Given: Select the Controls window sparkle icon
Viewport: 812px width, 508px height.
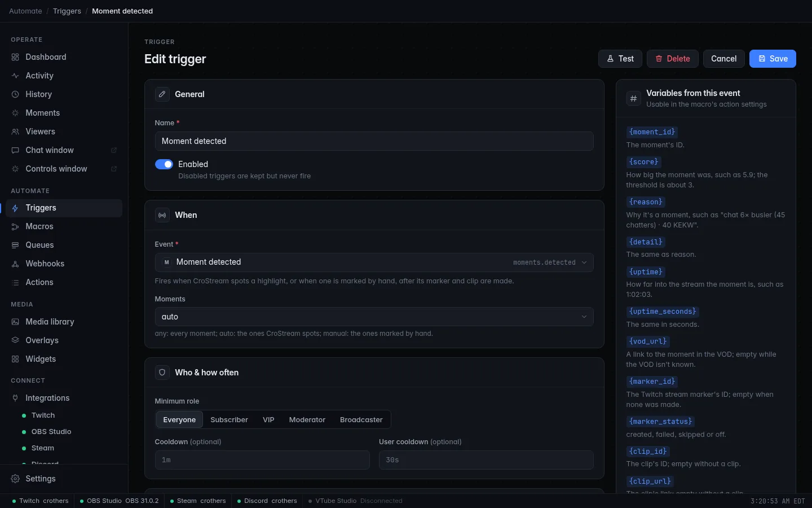Looking at the screenshot, I should click(15, 169).
